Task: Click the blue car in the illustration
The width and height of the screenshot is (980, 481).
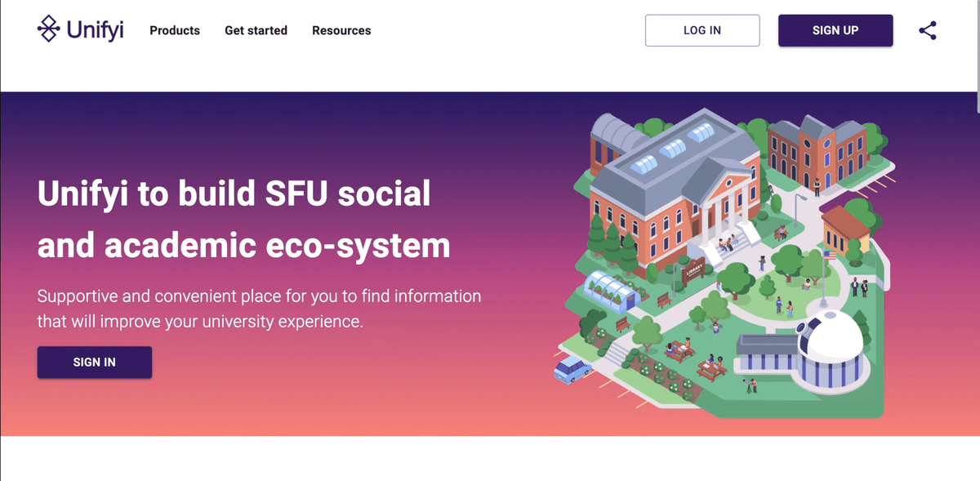Action: (572, 369)
